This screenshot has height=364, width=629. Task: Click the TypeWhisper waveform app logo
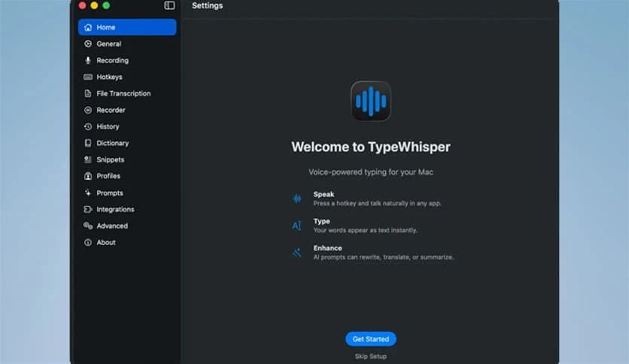point(371,101)
